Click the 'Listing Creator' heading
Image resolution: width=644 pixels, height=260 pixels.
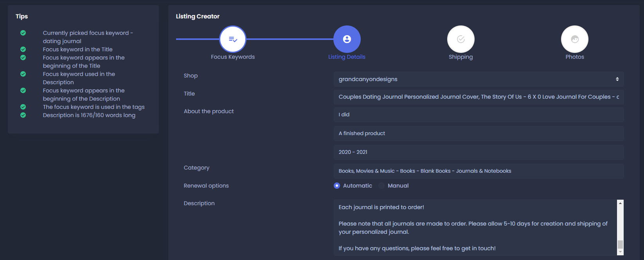198,16
